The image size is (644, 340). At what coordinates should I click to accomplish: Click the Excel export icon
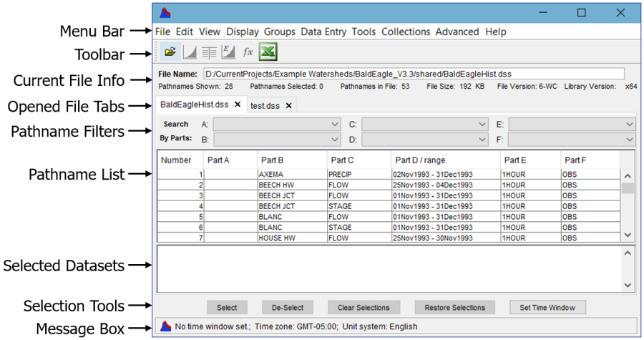pyautogui.click(x=268, y=52)
